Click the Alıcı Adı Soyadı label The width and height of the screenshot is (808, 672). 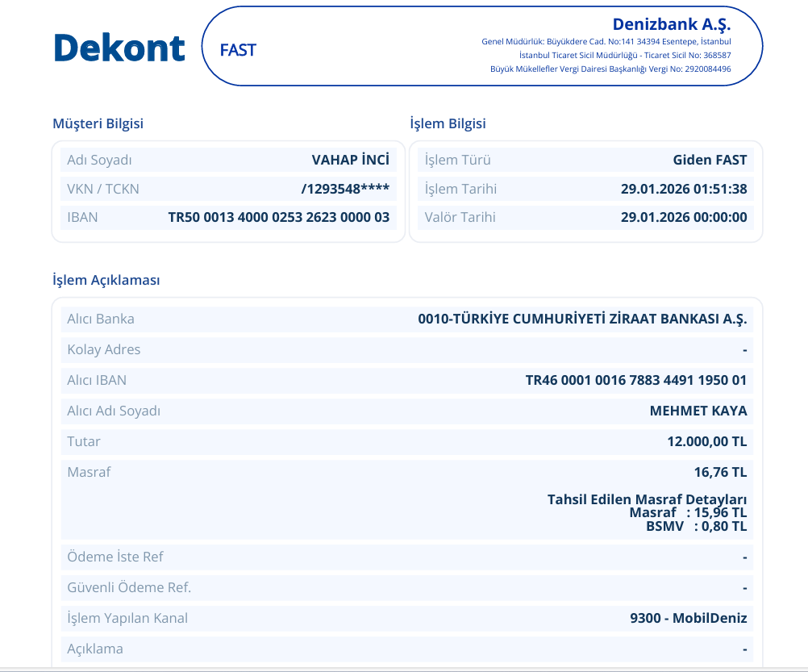pos(114,411)
